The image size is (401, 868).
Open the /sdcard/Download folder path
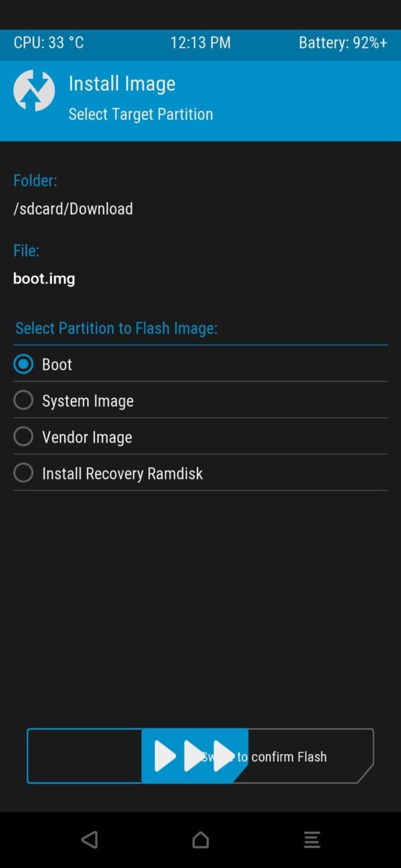pyautogui.click(x=73, y=209)
